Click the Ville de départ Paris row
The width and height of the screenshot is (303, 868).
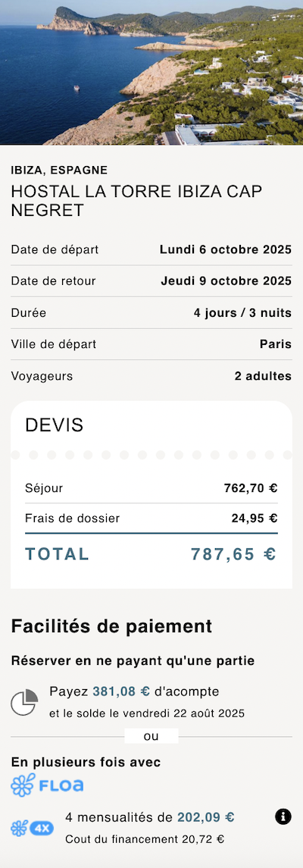[151, 344]
